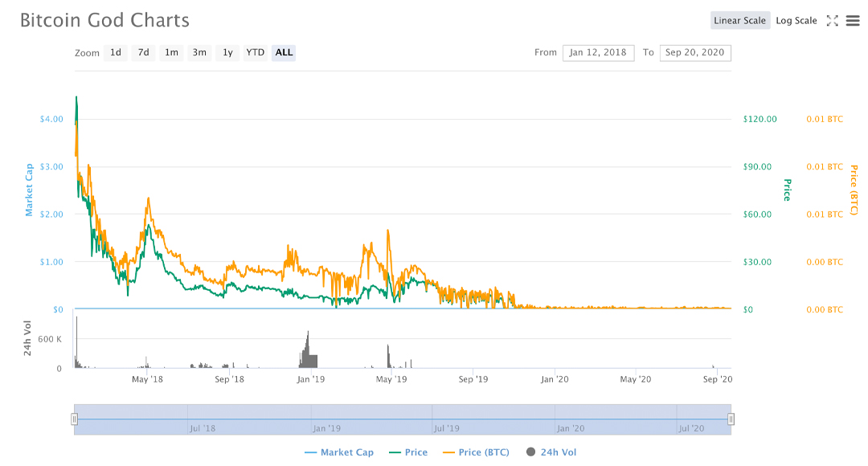Click the $120.00 price axis label

point(760,119)
